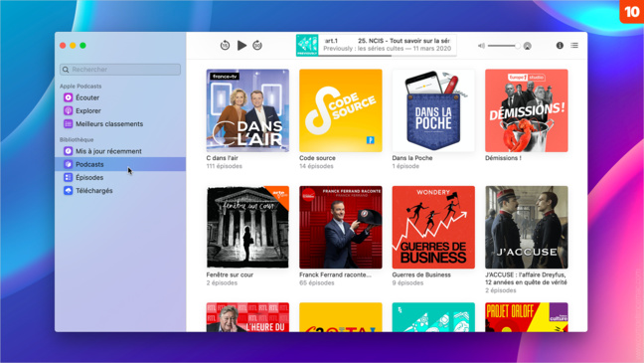
Task: Click the "Bibliothèque" section header
Action: [77, 139]
